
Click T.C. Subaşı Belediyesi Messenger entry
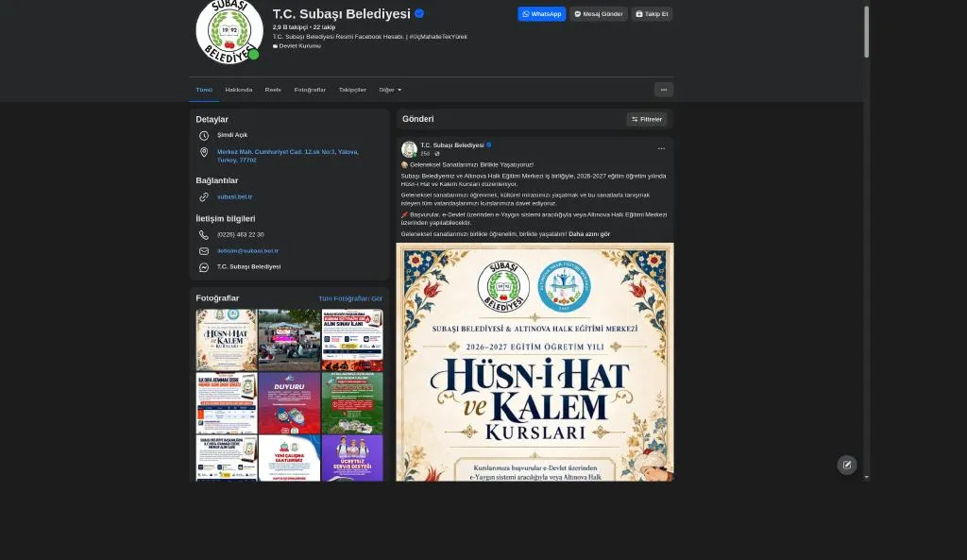248,267
